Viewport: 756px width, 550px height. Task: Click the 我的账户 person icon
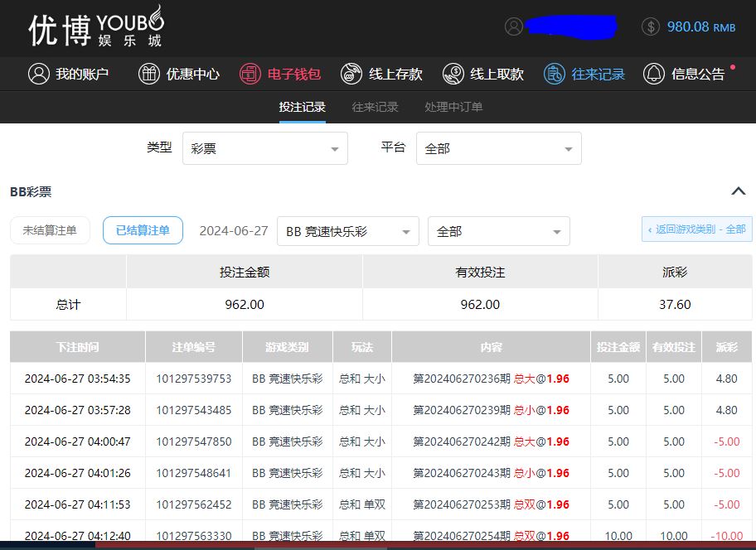(38, 74)
